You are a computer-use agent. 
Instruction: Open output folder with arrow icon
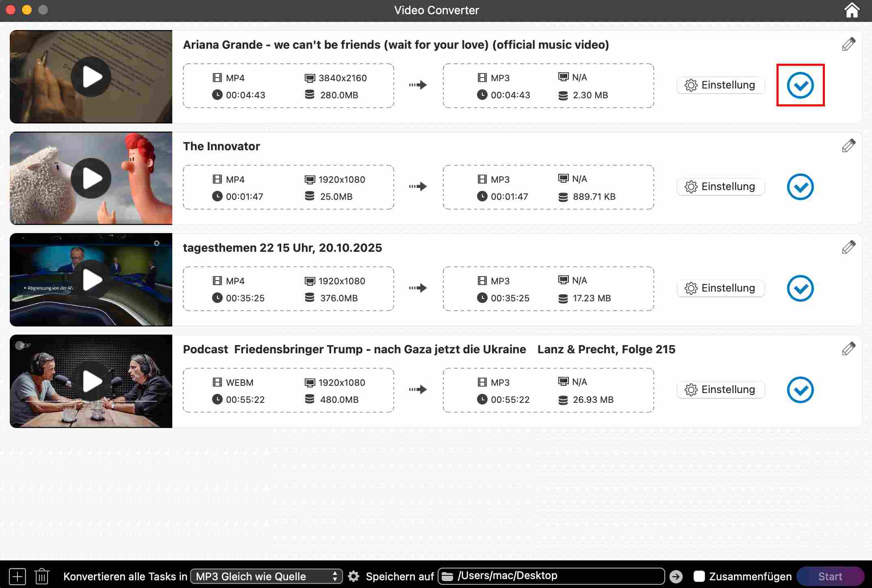point(676,576)
